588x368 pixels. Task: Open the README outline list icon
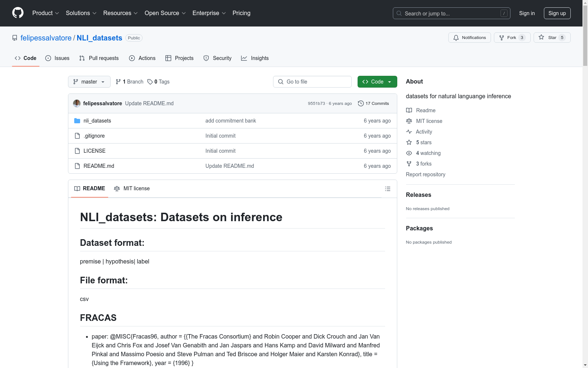click(x=387, y=189)
